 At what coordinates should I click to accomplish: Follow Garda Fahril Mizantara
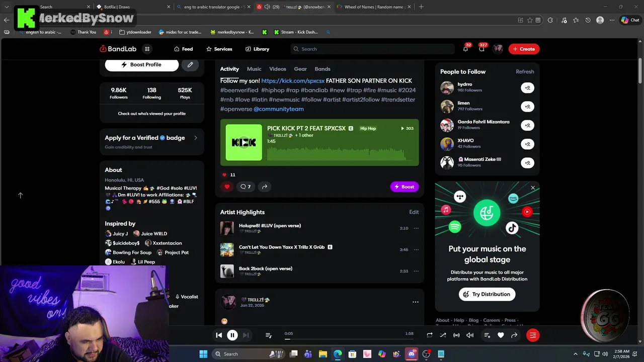click(527, 125)
